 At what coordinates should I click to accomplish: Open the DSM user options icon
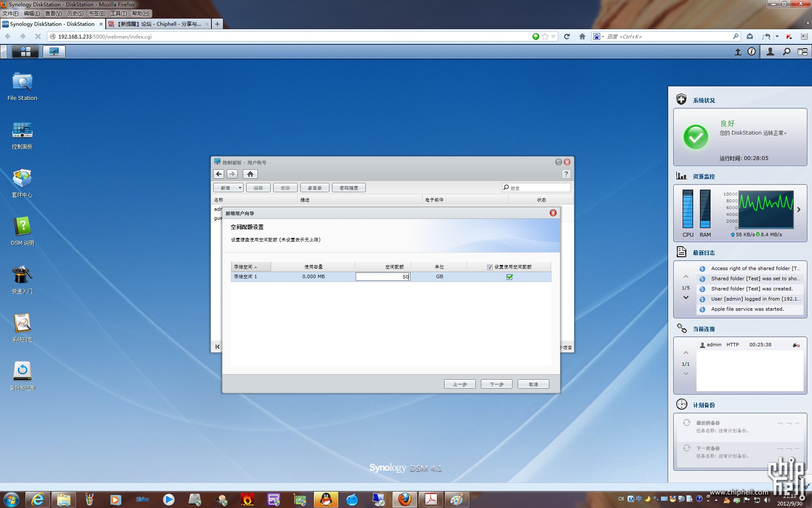[770, 52]
